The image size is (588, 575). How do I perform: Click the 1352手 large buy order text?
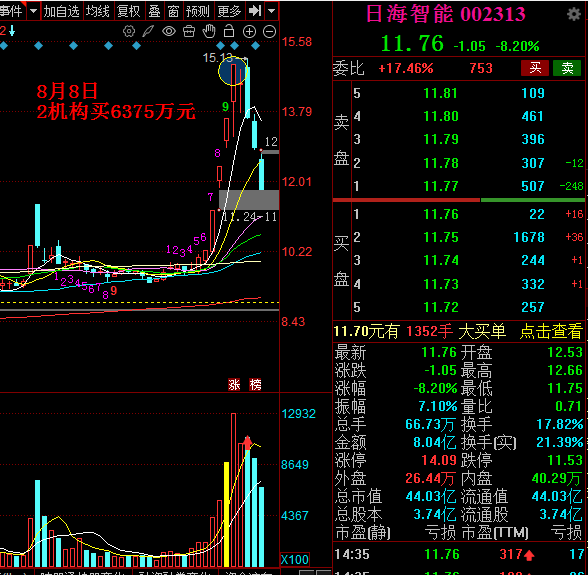click(x=429, y=332)
